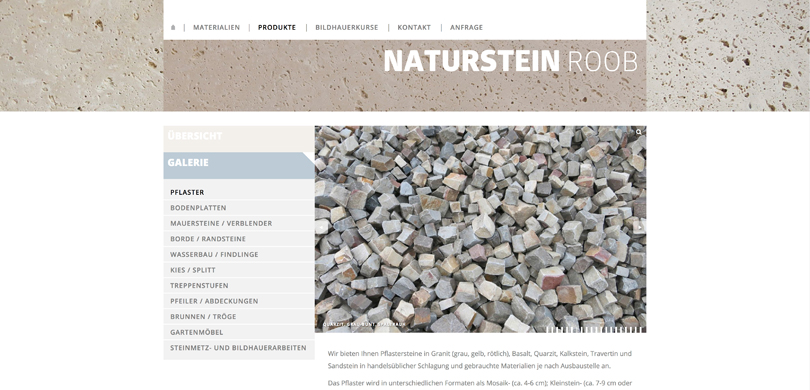Go to next gallery image arrow
The width and height of the screenshot is (810, 390).
[x=640, y=227]
